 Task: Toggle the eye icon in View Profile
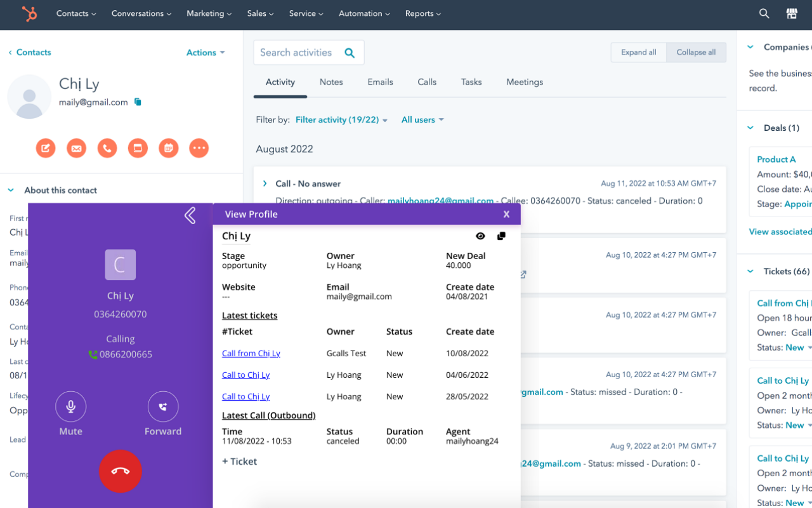click(x=480, y=236)
